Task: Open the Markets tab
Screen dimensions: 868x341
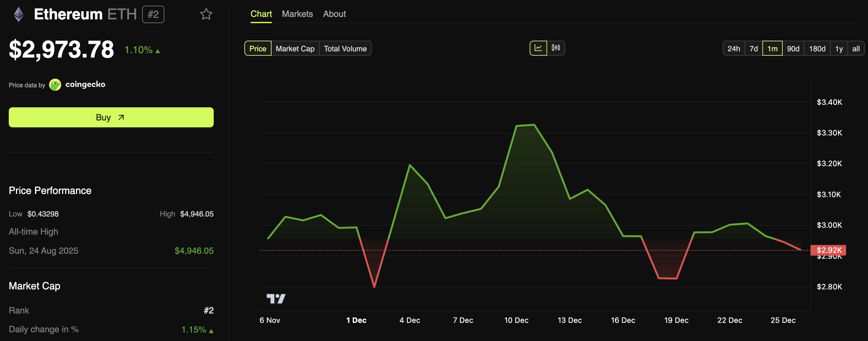Action: pos(297,14)
